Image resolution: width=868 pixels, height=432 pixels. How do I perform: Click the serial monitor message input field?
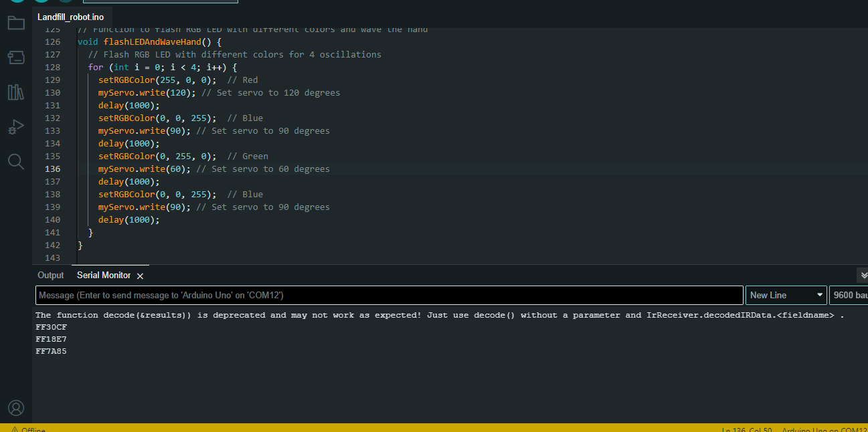tap(388, 295)
